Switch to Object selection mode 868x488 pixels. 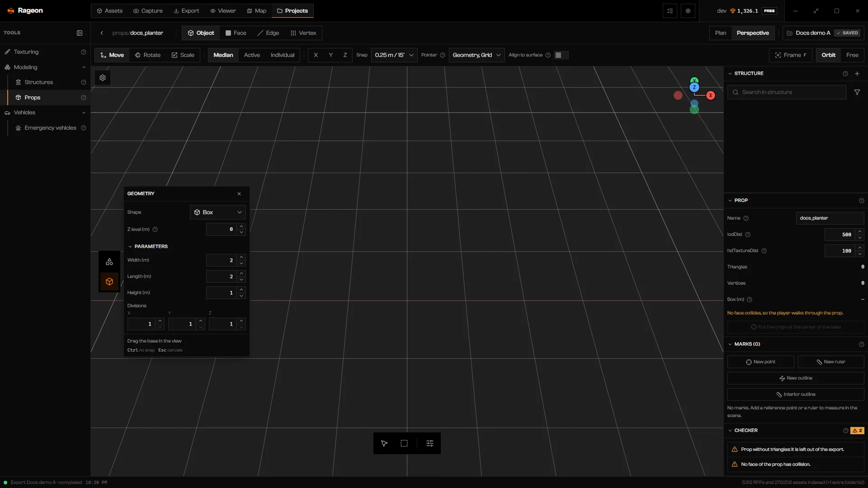pyautogui.click(x=201, y=33)
